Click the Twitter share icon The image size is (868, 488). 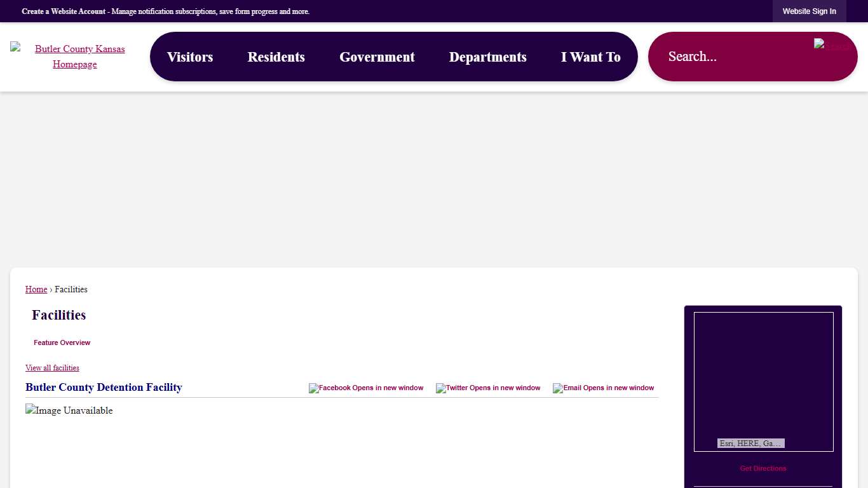point(488,388)
